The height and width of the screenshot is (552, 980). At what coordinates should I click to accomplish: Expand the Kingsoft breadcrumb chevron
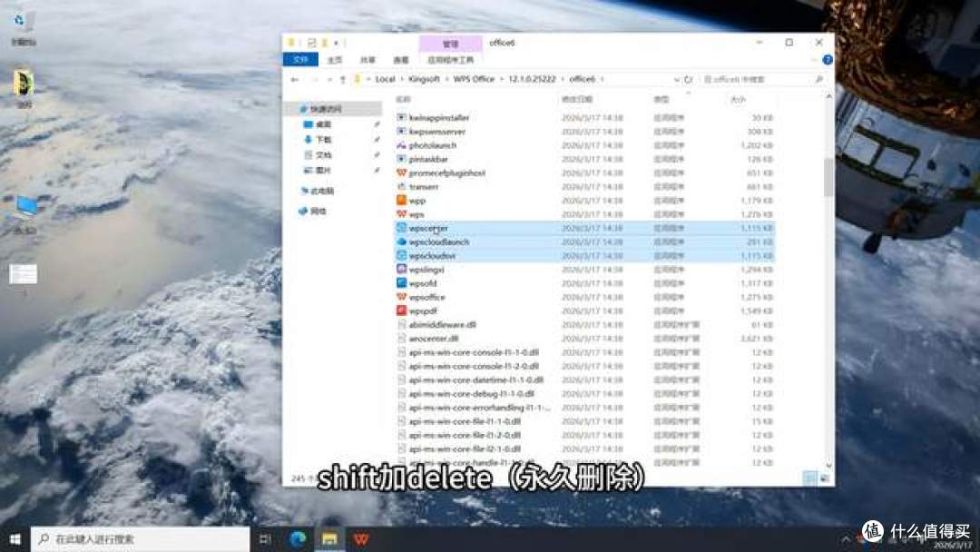click(446, 79)
